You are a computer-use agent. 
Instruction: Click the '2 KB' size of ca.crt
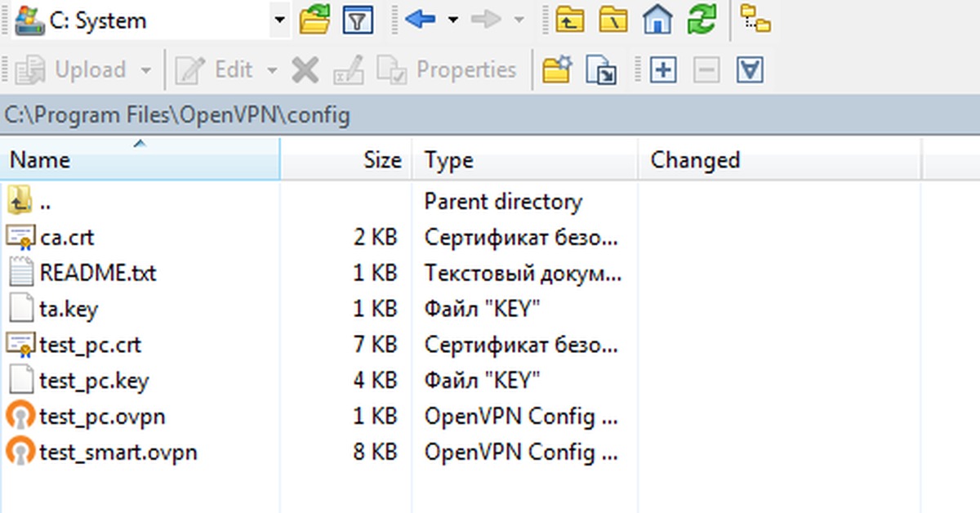(x=376, y=237)
